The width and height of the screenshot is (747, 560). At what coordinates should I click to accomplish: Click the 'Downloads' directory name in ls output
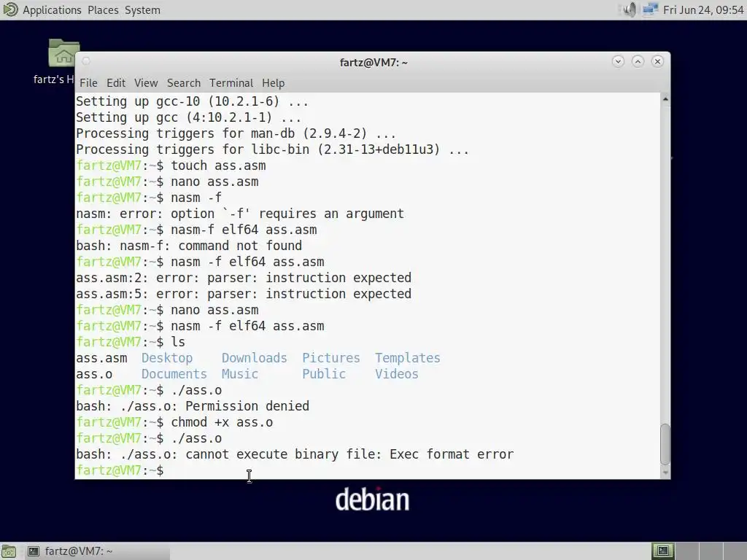pyautogui.click(x=255, y=358)
